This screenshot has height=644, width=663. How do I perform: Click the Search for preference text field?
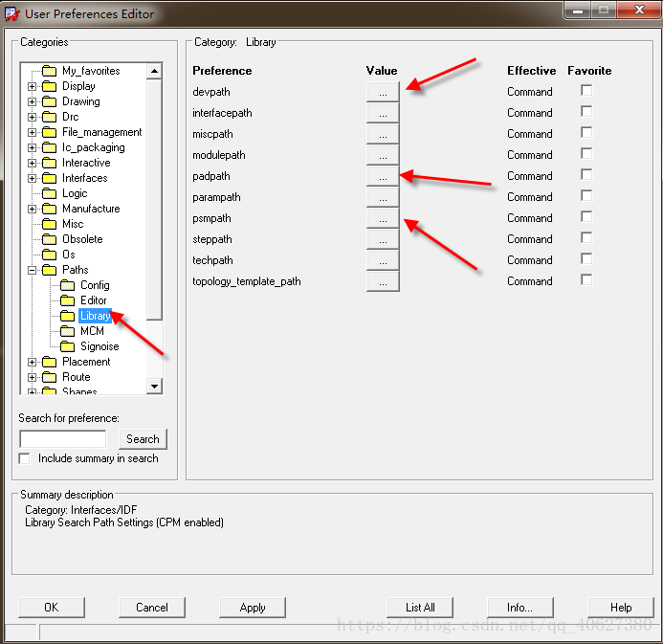pyautogui.click(x=62, y=439)
